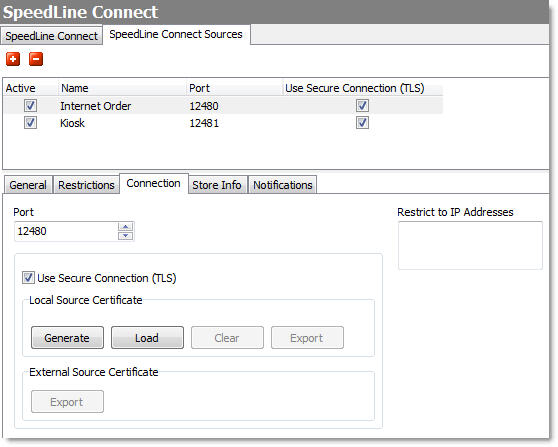Screen dimensions: 558x447
Task: Add a new source with the red plus icon
Action: coord(13,59)
